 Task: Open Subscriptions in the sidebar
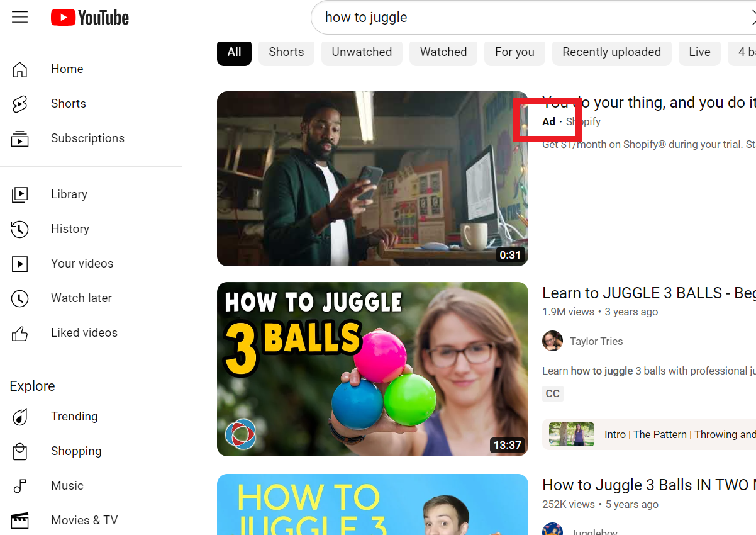(x=87, y=138)
